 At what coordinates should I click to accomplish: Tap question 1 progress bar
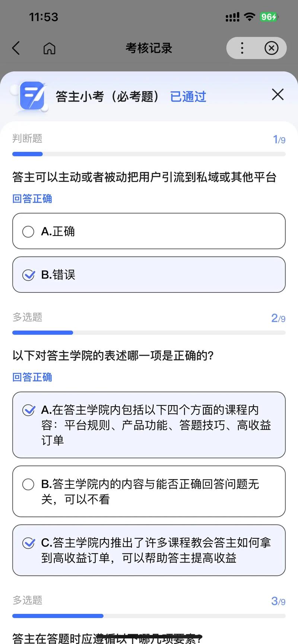149,154
